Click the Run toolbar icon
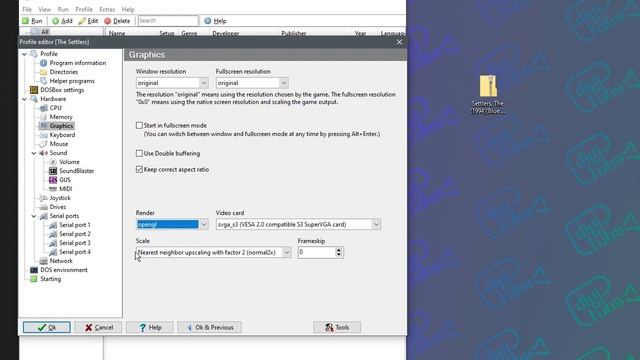 click(x=25, y=20)
